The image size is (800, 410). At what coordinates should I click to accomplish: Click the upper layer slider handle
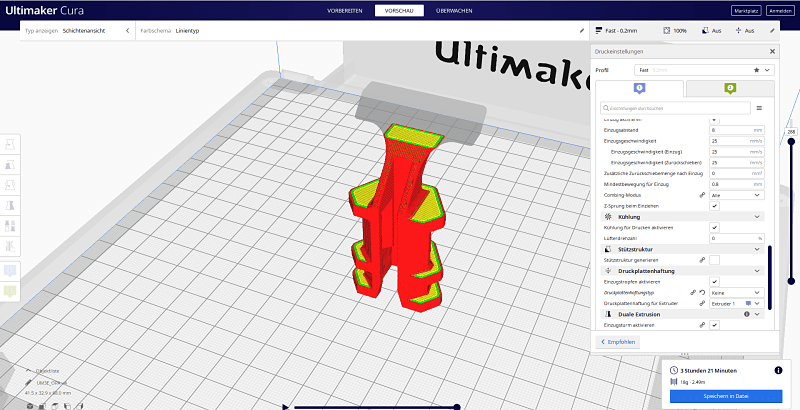pyautogui.click(x=791, y=142)
